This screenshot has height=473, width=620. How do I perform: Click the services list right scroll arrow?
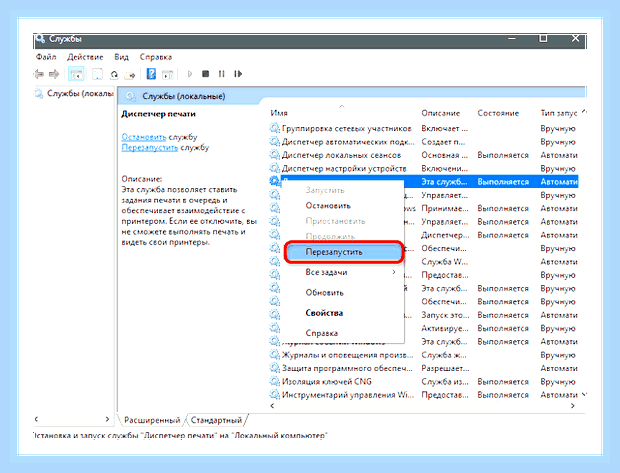click(573, 406)
